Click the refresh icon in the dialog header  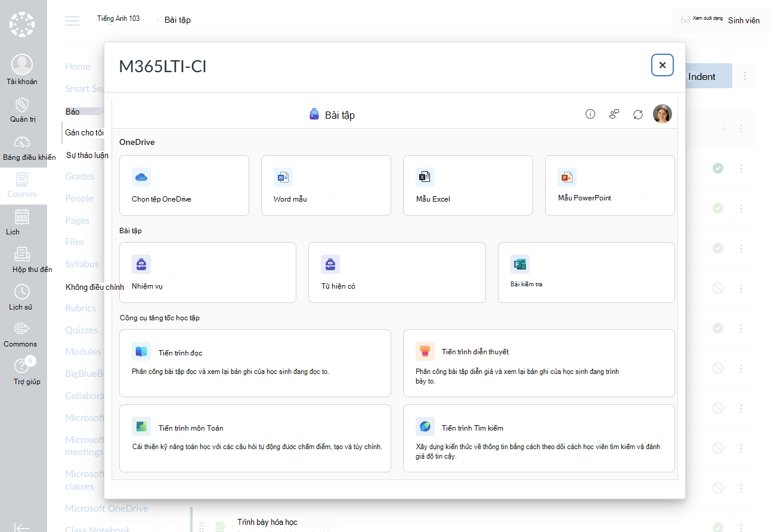pyautogui.click(x=638, y=114)
